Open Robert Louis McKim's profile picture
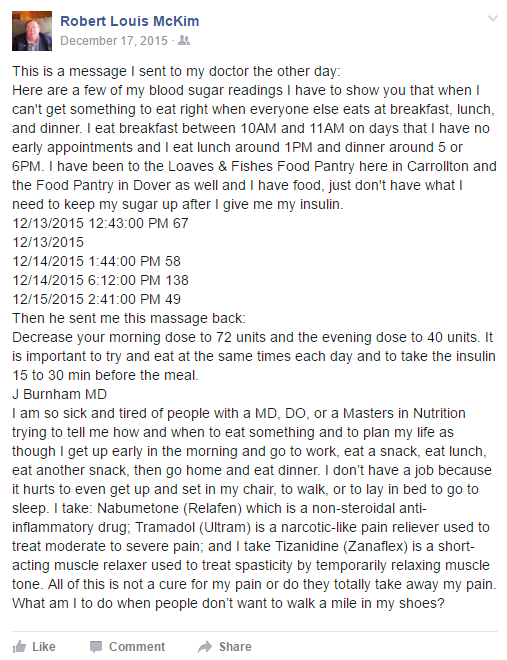This screenshot has width=507, height=660. [32, 31]
